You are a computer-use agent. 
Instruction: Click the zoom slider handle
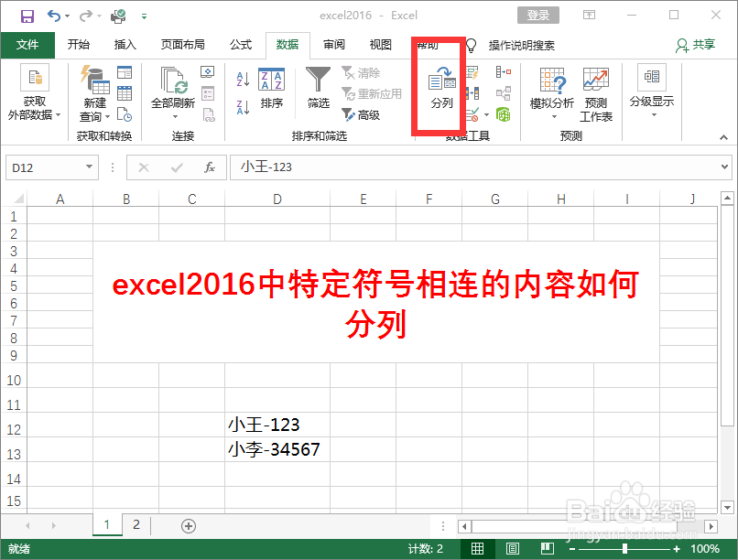click(624, 548)
